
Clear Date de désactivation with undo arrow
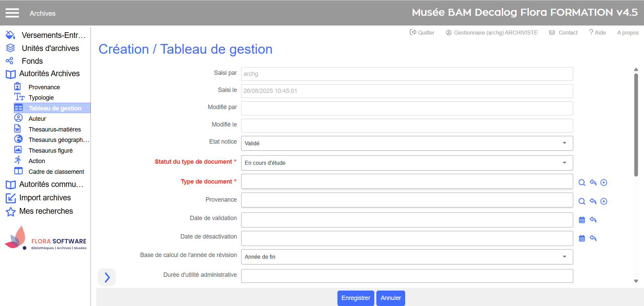(x=593, y=239)
